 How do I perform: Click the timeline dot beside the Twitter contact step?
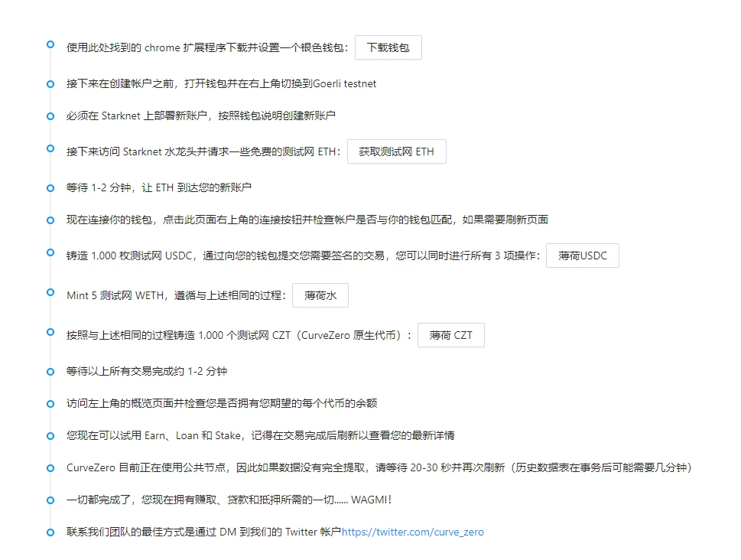click(x=50, y=532)
